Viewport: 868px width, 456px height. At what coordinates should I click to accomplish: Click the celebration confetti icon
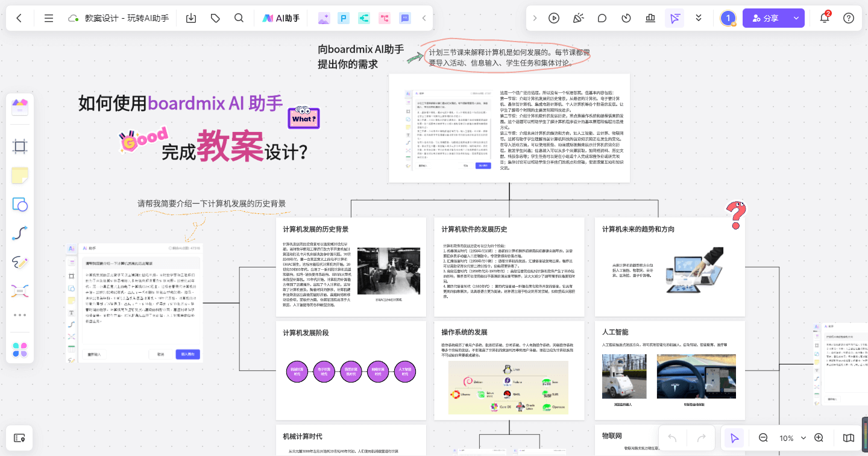pyautogui.click(x=578, y=18)
